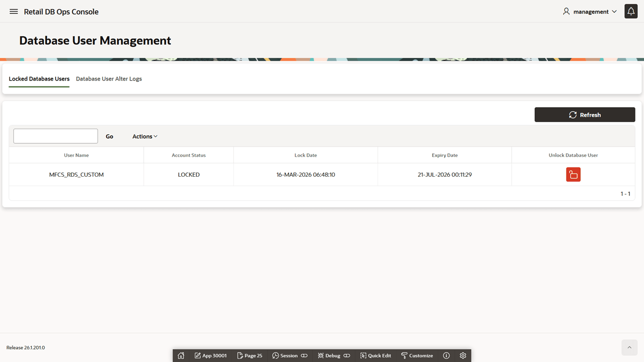644x362 pixels.
Task: Sort by Lock Date column header
Action: pos(305,155)
